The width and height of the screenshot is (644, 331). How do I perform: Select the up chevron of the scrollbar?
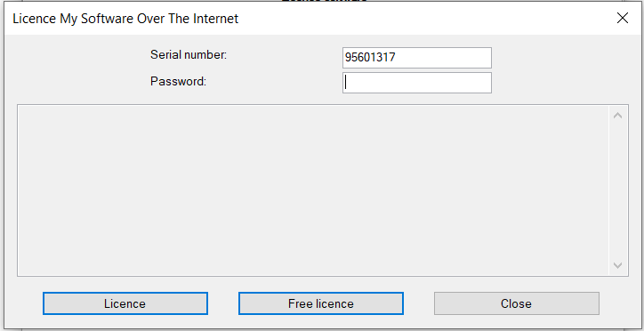pyautogui.click(x=617, y=116)
